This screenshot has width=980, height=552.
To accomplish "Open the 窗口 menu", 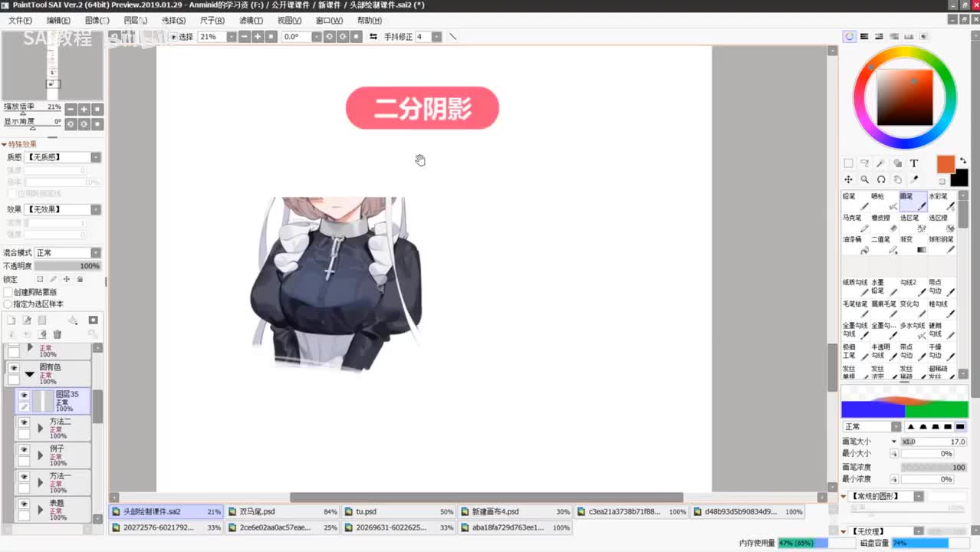I will (x=329, y=21).
